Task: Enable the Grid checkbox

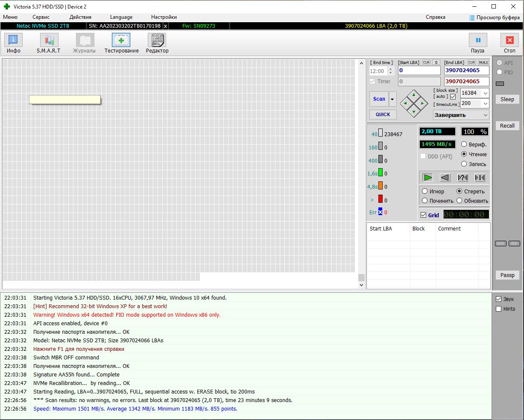Action: pos(423,215)
